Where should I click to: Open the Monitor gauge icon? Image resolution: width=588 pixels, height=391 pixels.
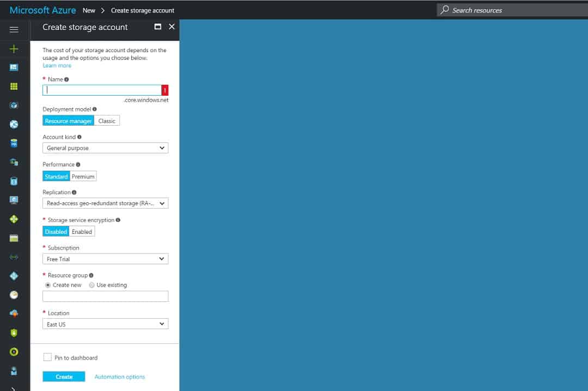[x=14, y=295]
